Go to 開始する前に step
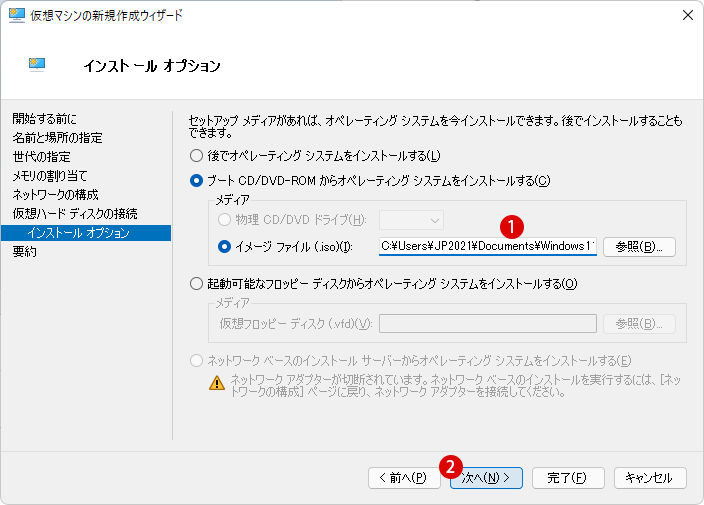This screenshot has height=505, width=704. (x=44, y=119)
